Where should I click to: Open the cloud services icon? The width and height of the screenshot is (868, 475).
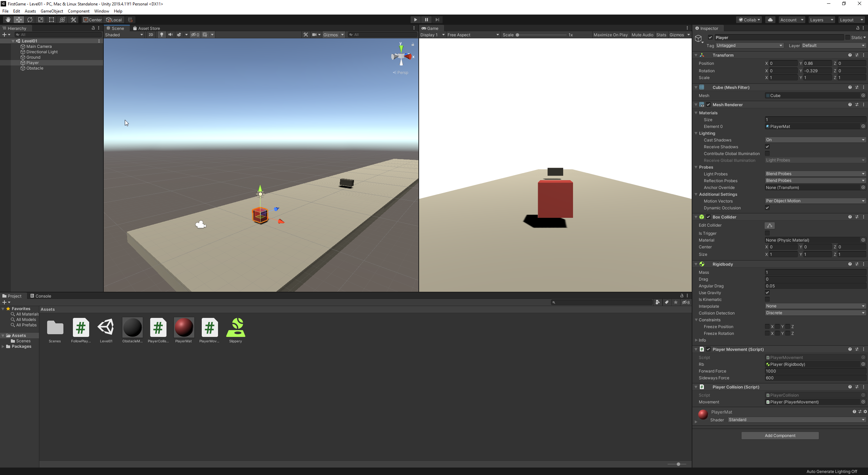770,20
